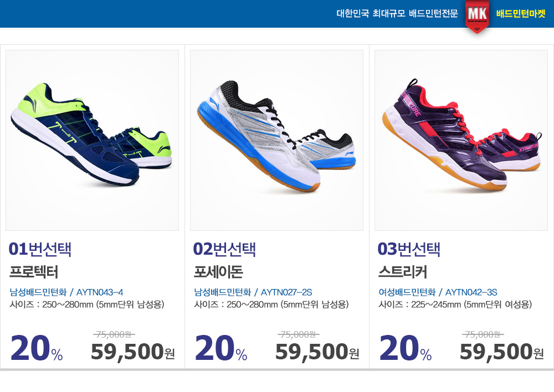Click the 59,500원 price under 포세이돈
554x392 pixels.
(x=317, y=352)
